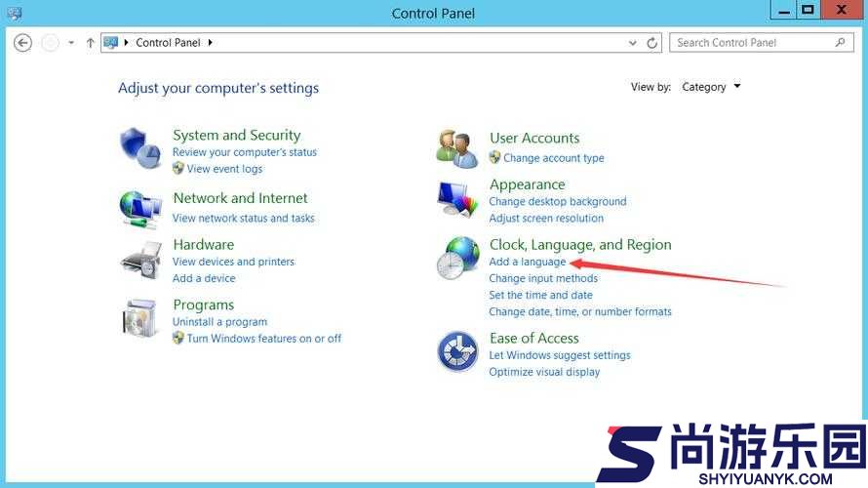Refresh the Control Panel view

tap(652, 43)
